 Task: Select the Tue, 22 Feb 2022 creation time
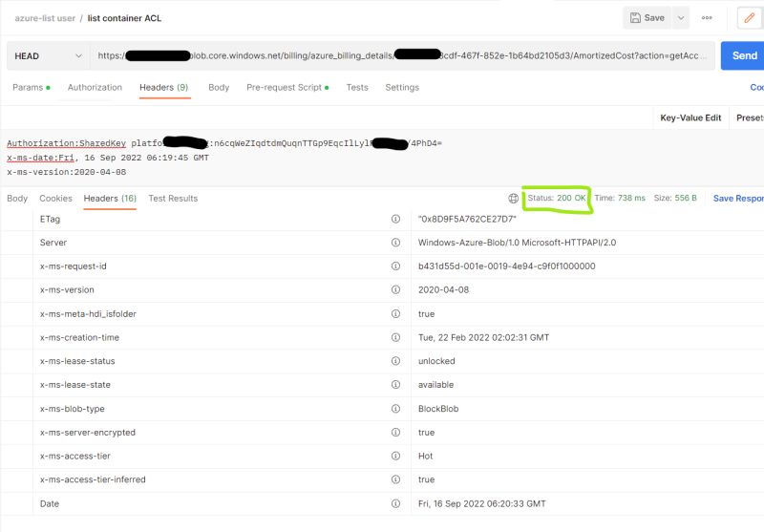pyautogui.click(x=483, y=337)
